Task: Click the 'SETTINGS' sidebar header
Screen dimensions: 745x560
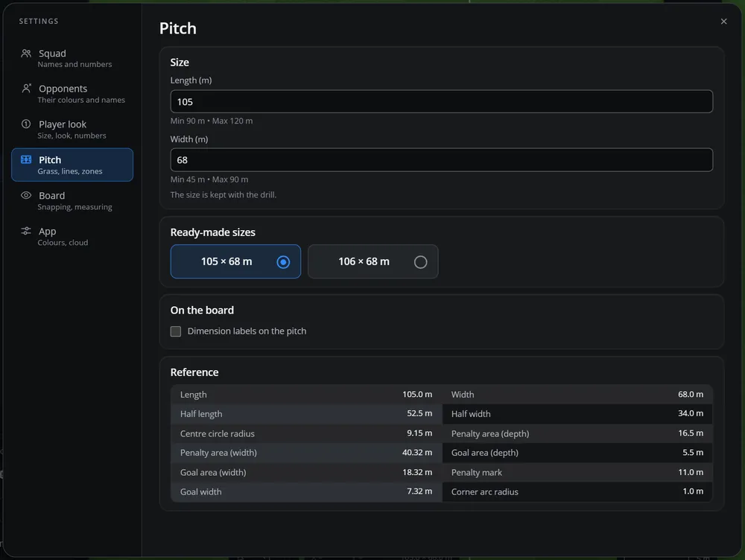Action: (39, 22)
